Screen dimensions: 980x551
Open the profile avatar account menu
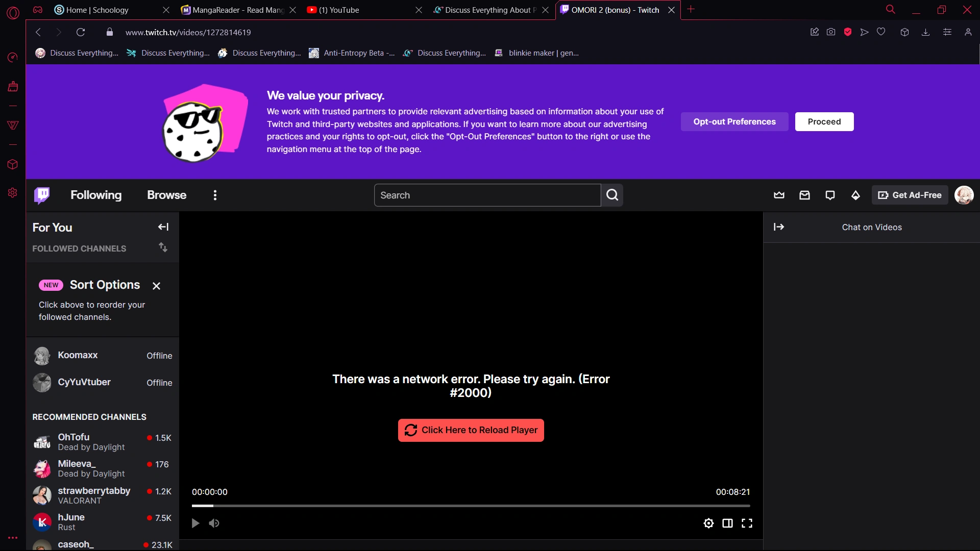pos(964,195)
